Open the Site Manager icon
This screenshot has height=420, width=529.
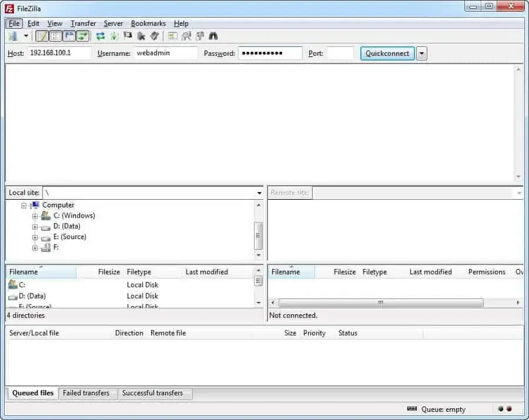[x=13, y=36]
